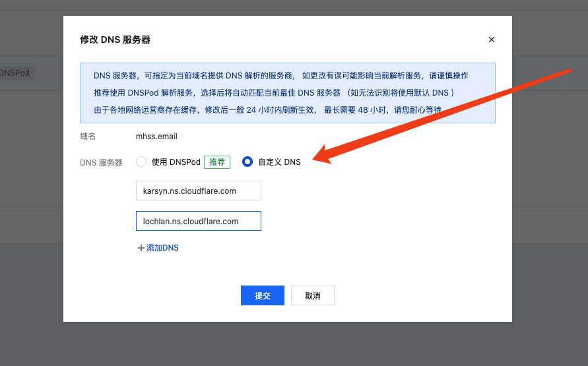Click the DNS 服务器 field label
Screen dimensions: 588x366
[x=101, y=163]
